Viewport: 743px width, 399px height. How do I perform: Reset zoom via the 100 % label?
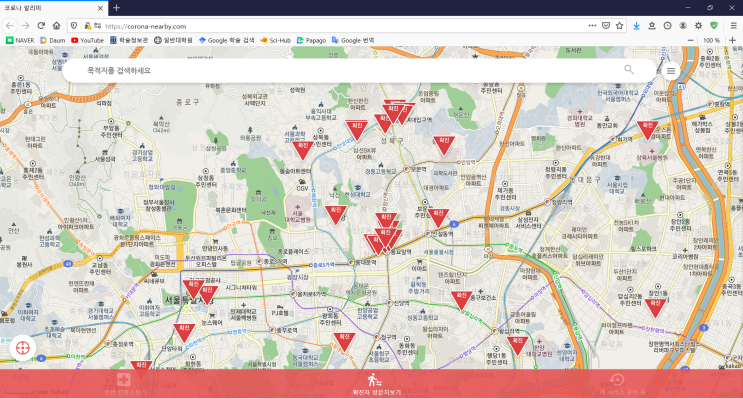711,40
